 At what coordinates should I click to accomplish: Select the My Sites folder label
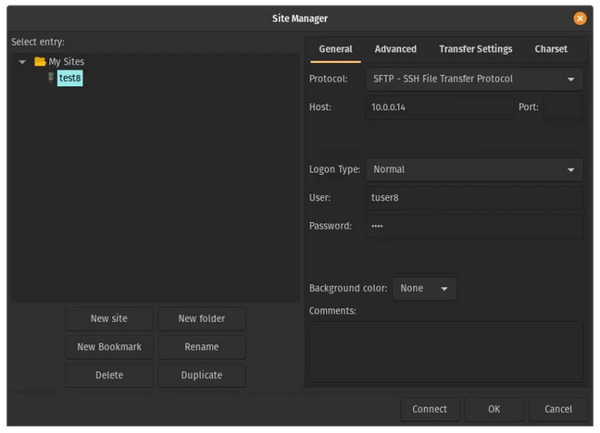click(x=66, y=62)
